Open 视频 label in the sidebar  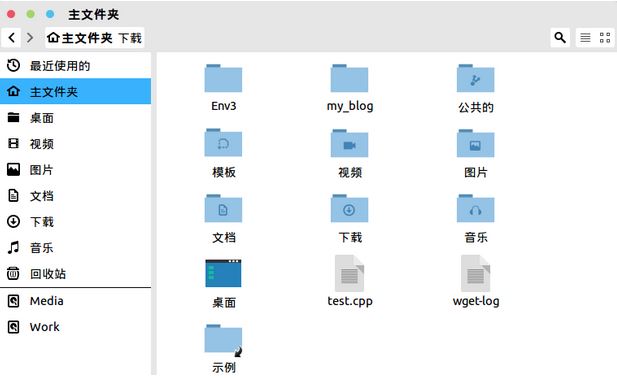click(x=42, y=144)
